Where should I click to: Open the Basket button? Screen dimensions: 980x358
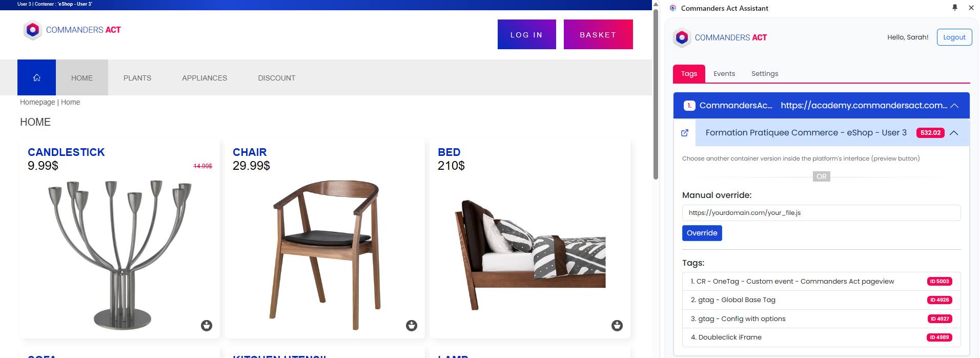tap(598, 34)
